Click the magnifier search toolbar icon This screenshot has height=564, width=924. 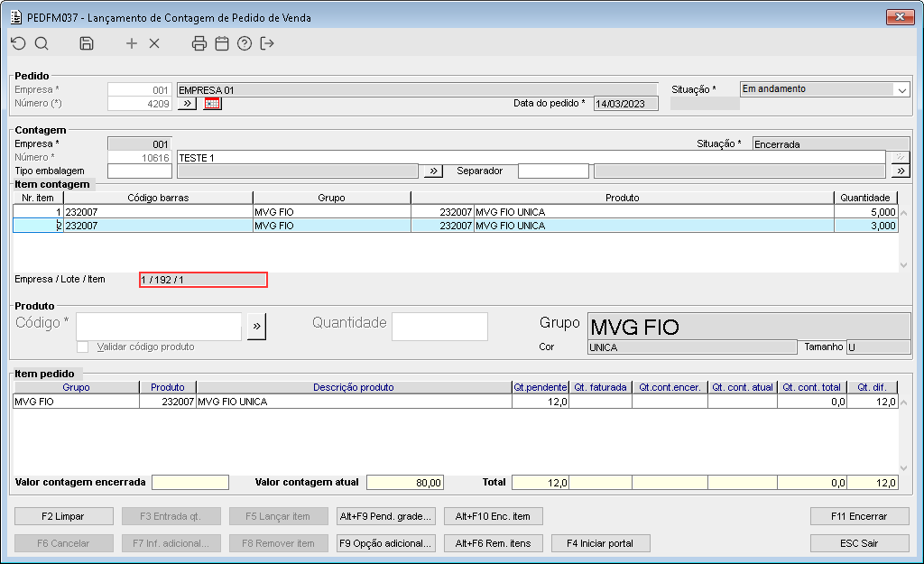point(42,43)
